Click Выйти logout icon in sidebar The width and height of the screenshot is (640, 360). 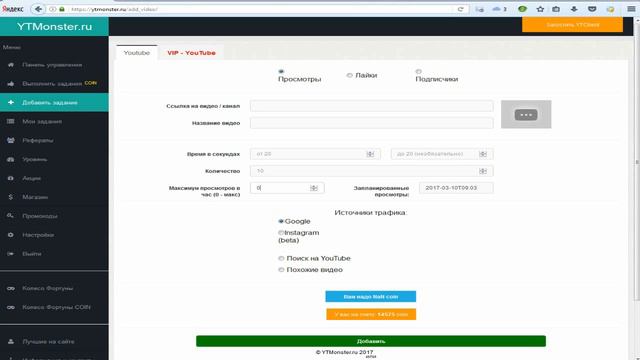point(11,254)
